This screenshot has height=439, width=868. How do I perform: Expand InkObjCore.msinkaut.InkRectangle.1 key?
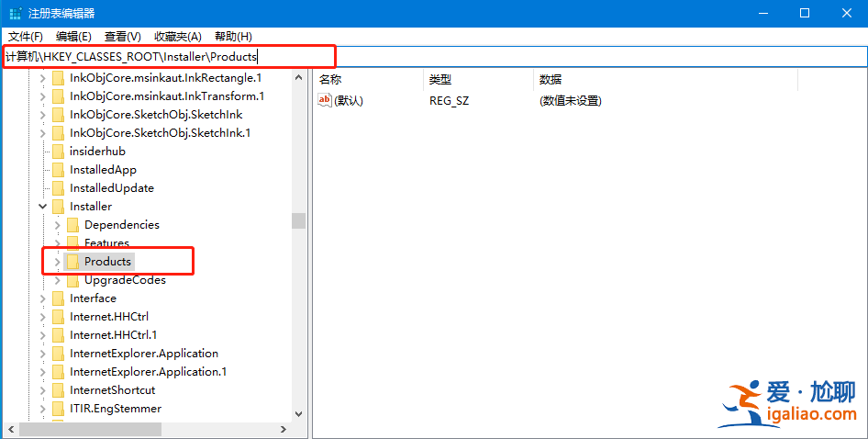pos(43,78)
